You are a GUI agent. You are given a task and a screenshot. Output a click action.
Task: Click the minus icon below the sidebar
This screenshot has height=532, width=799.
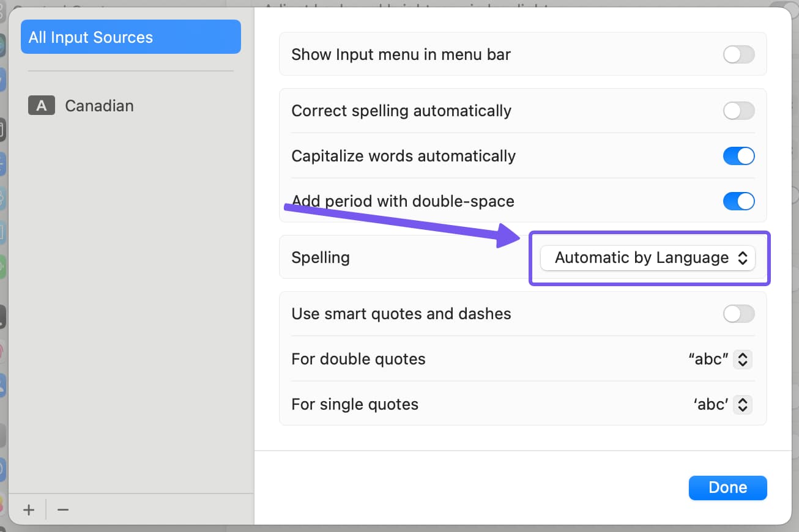coord(62,509)
